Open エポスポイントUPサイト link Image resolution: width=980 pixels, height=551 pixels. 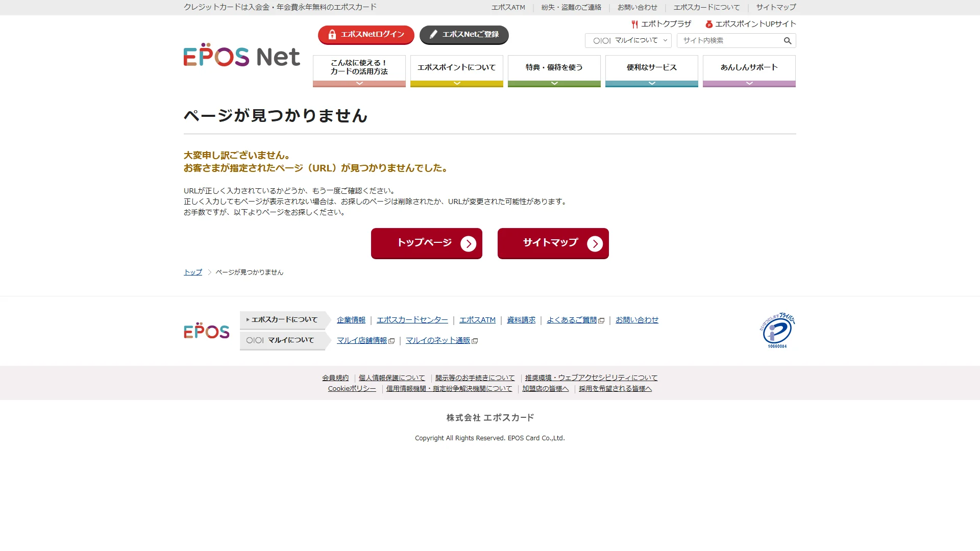coord(751,24)
